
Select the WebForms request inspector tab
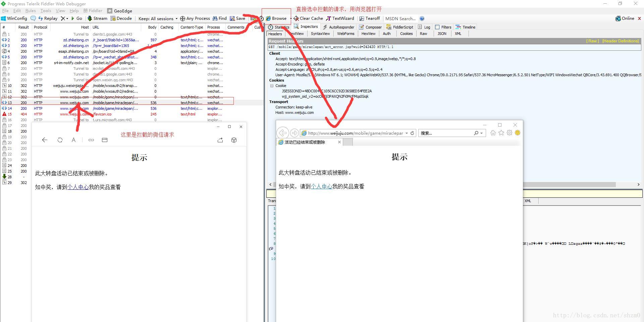(x=345, y=34)
